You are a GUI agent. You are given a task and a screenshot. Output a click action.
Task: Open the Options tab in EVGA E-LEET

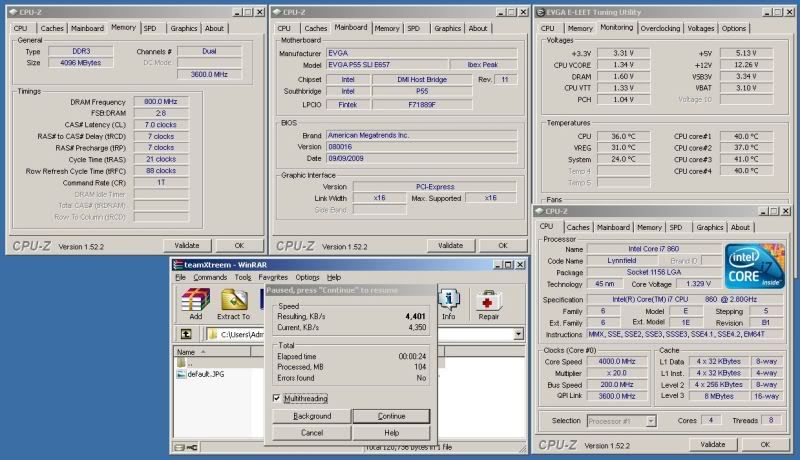coord(734,28)
